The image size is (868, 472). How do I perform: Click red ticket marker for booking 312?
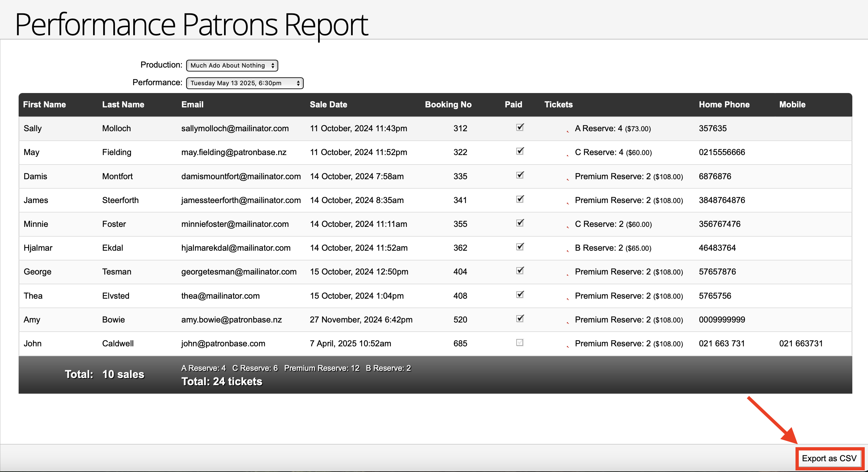click(568, 132)
